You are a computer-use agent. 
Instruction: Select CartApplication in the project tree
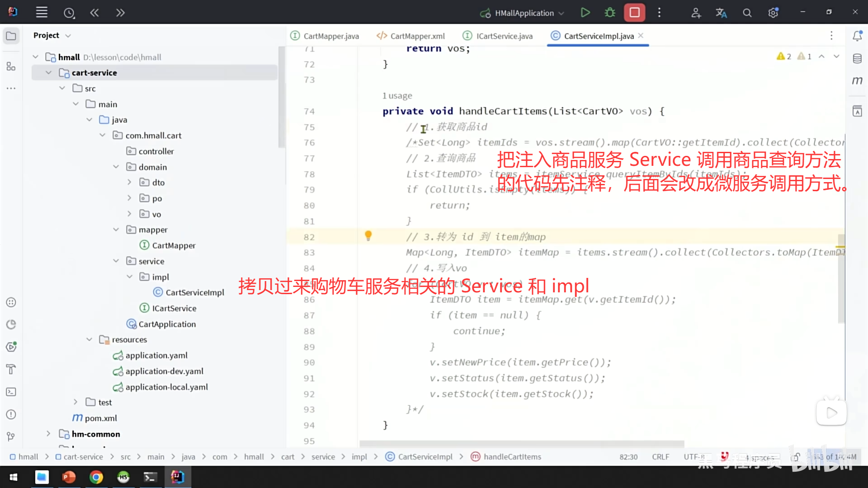tap(167, 324)
